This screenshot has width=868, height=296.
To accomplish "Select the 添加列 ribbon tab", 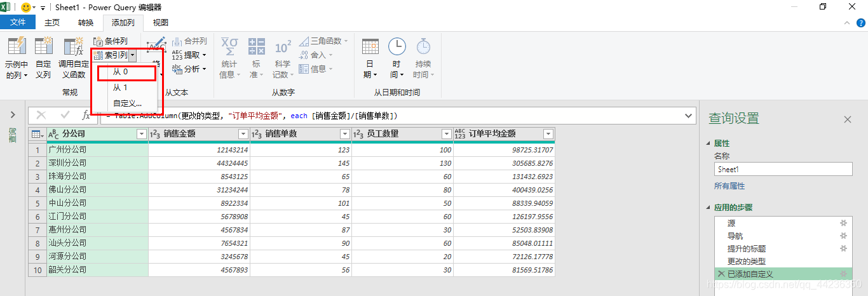I will point(123,23).
